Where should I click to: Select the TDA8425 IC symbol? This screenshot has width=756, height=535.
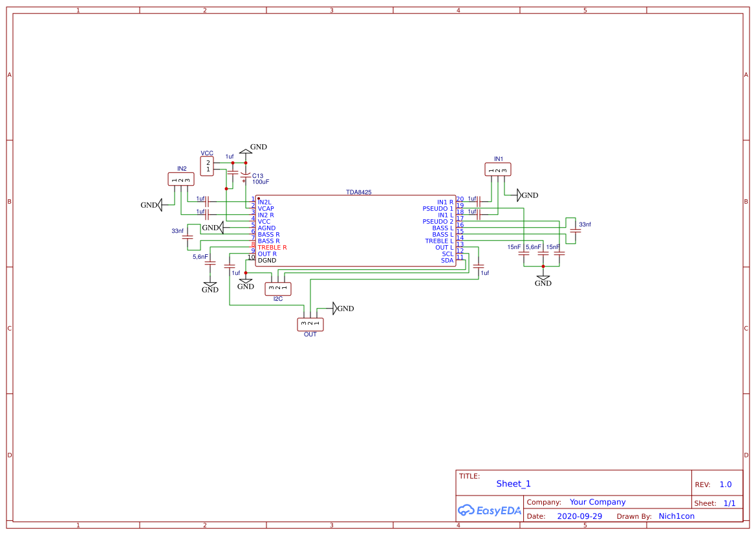(x=356, y=230)
